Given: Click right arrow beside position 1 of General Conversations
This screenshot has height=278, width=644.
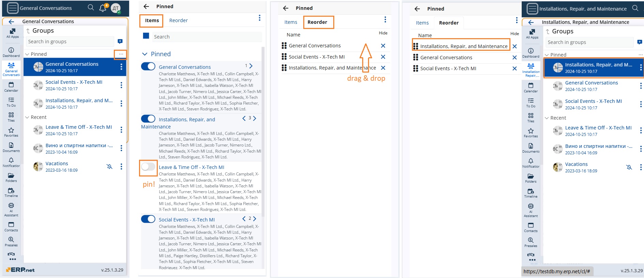Looking at the screenshot, I should 251,66.
